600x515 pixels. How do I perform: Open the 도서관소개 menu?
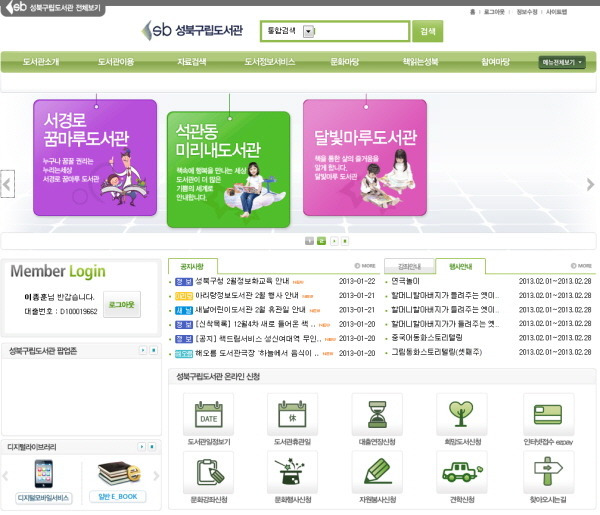(41, 62)
